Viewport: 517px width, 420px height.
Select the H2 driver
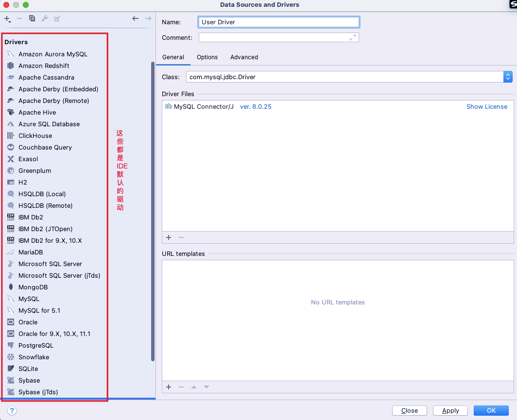click(23, 182)
